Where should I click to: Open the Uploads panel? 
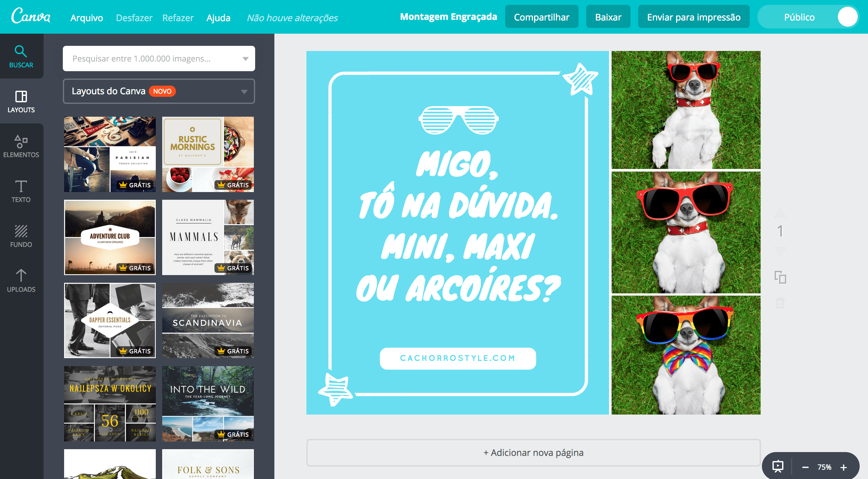click(21, 281)
